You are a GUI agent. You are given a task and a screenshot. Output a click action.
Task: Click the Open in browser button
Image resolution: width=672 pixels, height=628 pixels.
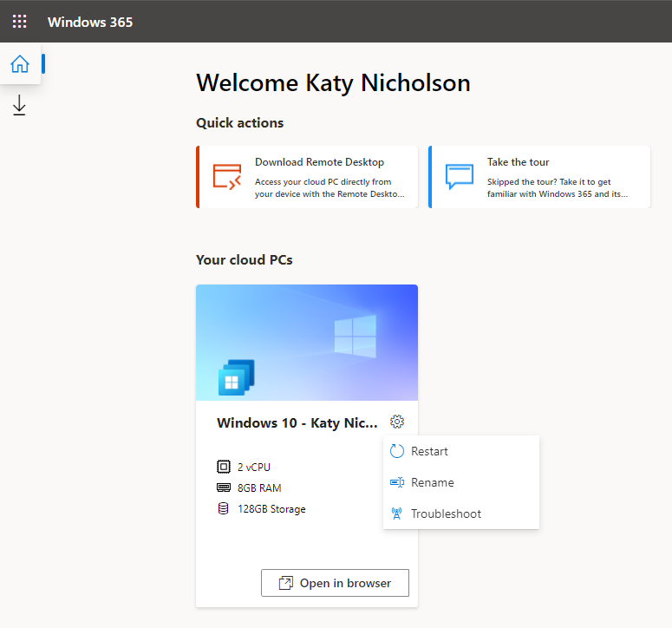click(x=335, y=583)
